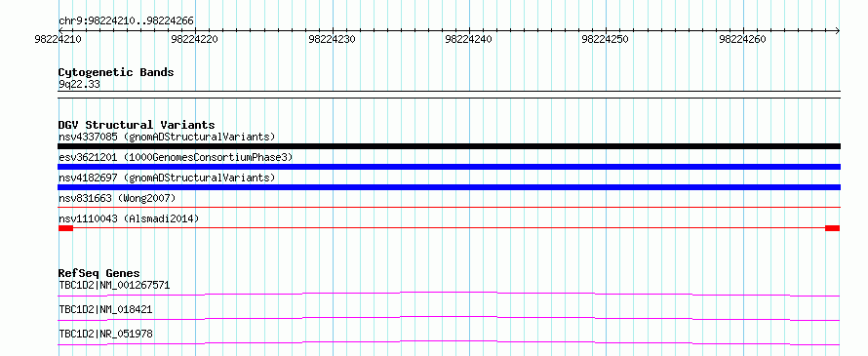This screenshot has height=356, width=868.
Task: Click the thin red nsv831663 variant line
Action: (x=449, y=207)
